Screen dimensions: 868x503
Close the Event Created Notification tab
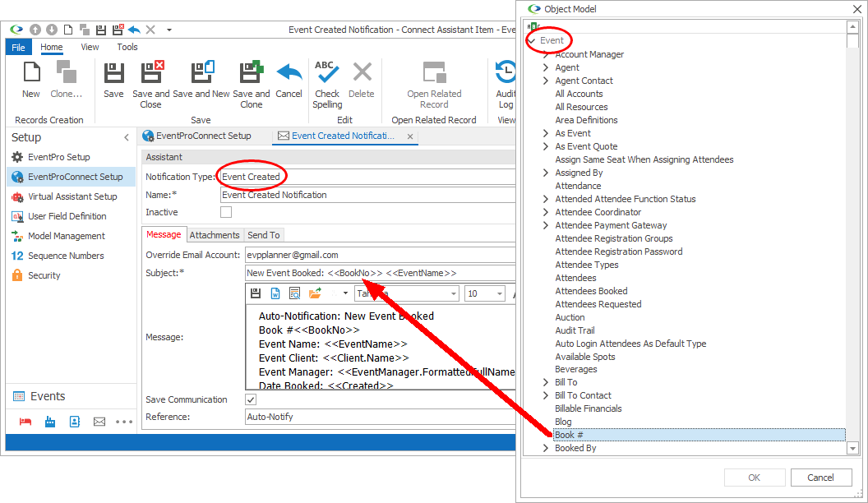point(410,136)
